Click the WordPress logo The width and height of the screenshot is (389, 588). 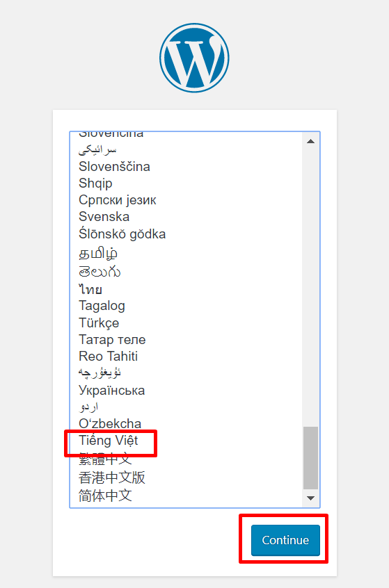194,58
